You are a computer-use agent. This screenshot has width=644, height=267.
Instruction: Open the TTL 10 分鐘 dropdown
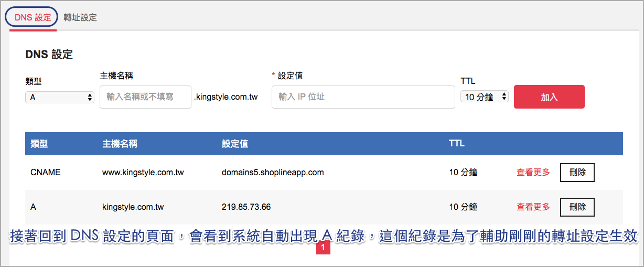point(485,97)
